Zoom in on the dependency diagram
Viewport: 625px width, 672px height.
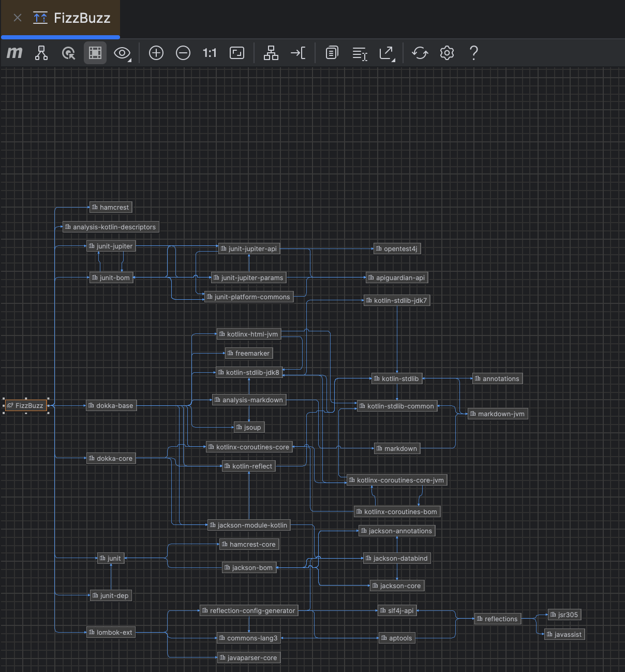click(156, 52)
